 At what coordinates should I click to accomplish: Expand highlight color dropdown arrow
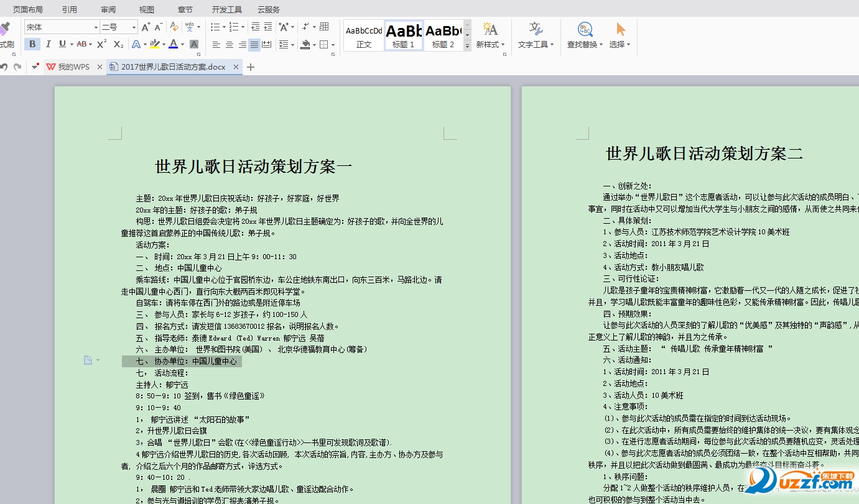[164, 45]
